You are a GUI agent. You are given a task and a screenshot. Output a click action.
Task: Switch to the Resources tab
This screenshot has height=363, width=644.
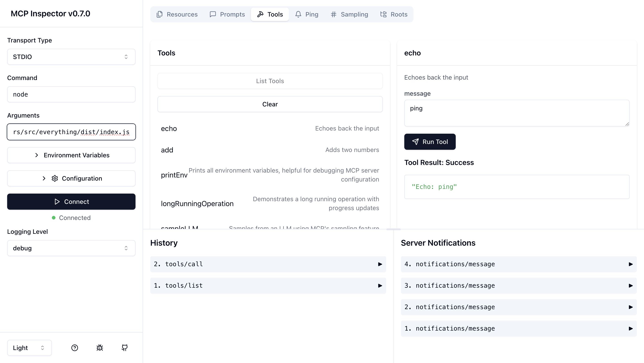(x=177, y=14)
